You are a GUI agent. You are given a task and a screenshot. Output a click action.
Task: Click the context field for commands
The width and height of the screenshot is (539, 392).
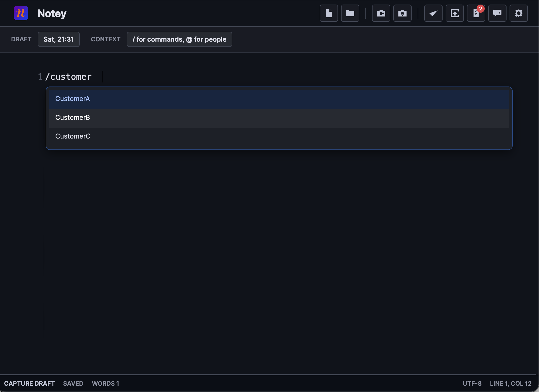pyautogui.click(x=179, y=39)
